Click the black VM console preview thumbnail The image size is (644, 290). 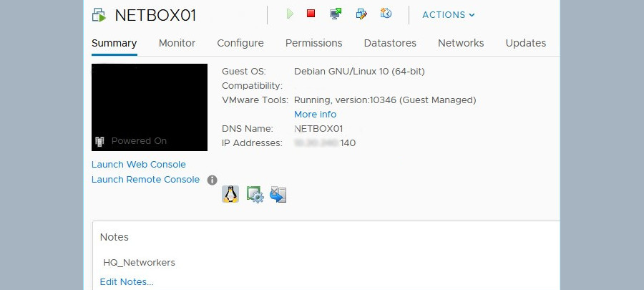150,107
